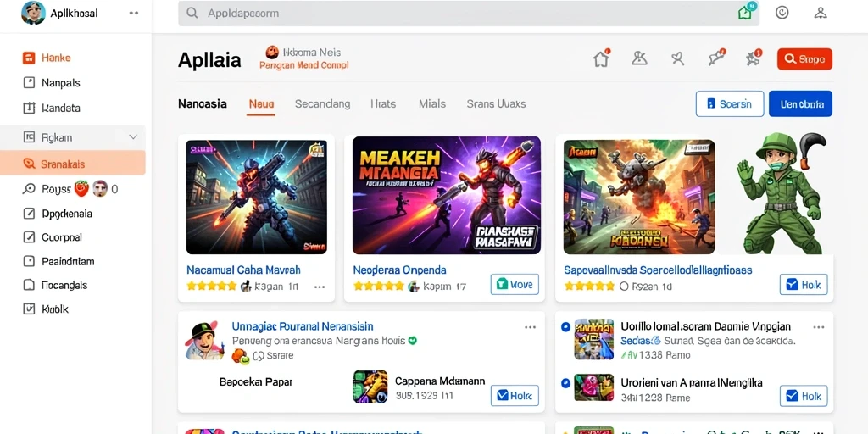Open the more options dots beside Aplikhosal
The image size is (868, 434).
(134, 13)
